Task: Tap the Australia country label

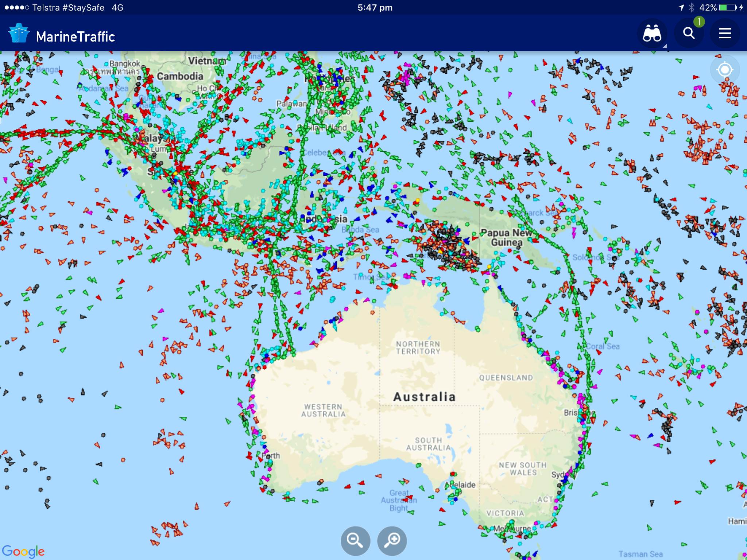Action: coord(424,397)
